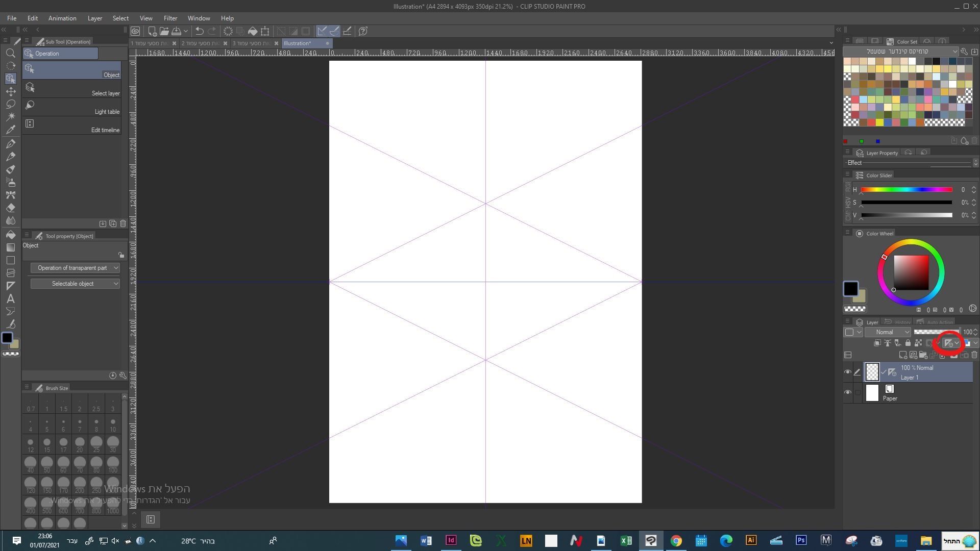Click the Lock Layer padlock icon
980x551 pixels.
click(x=908, y=343)
